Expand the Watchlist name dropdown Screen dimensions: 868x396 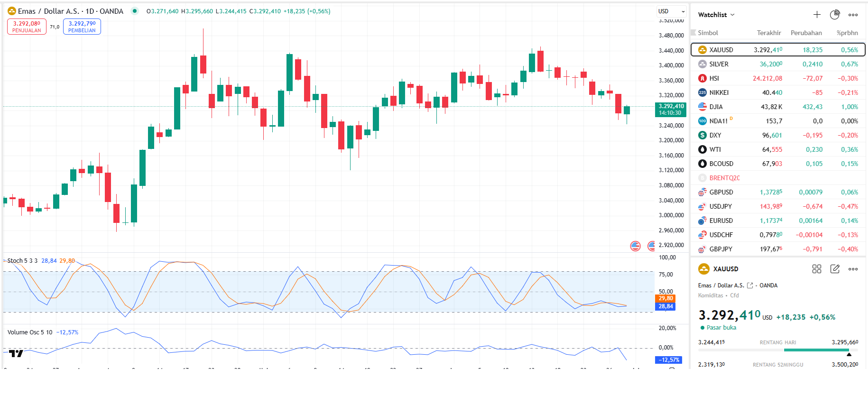pos(716,15)
